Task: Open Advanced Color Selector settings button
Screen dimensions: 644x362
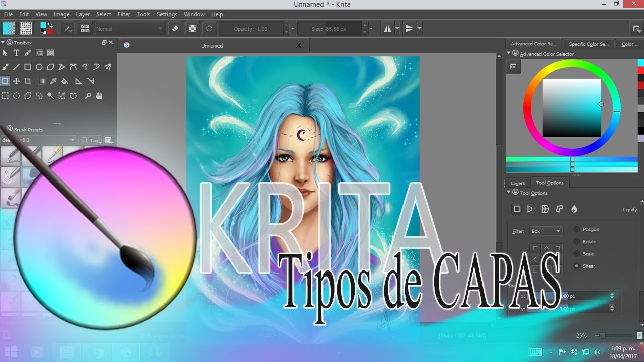Action: (513, 67)
